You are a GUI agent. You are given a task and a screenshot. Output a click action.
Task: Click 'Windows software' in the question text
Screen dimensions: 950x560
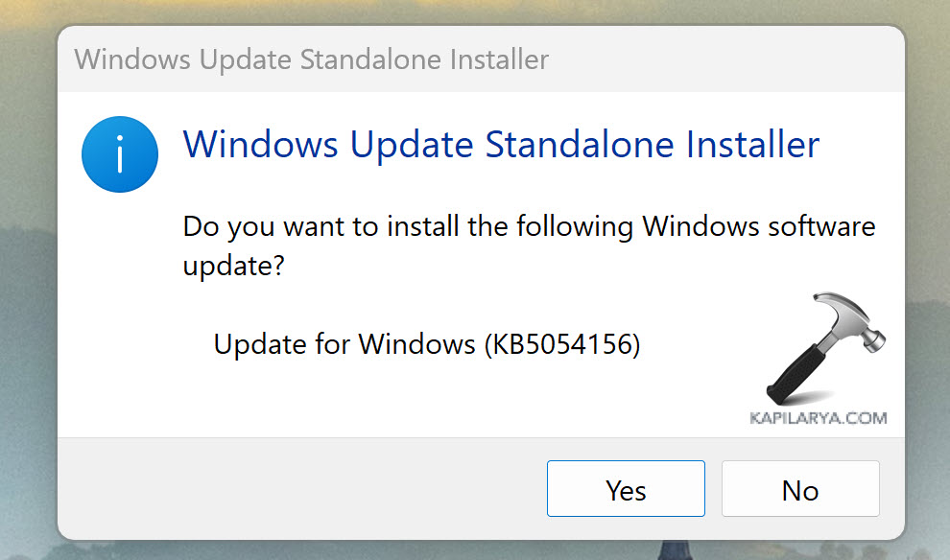758,228
